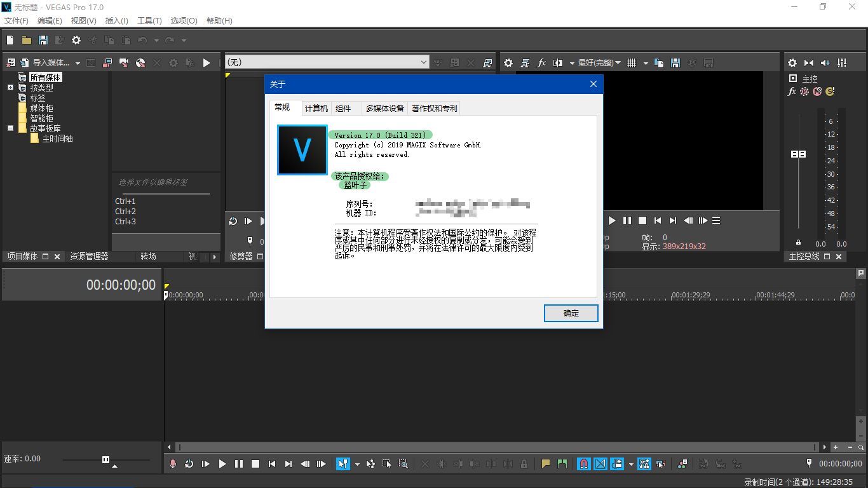Toggle auto ripple

pos(617,464)
